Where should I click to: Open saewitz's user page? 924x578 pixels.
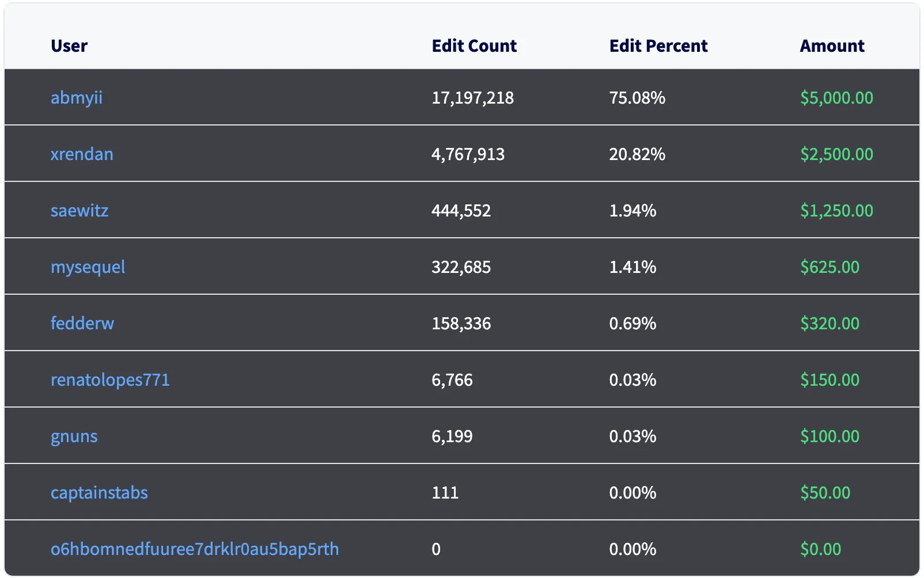pyautogui.click(x=79, y=211)
